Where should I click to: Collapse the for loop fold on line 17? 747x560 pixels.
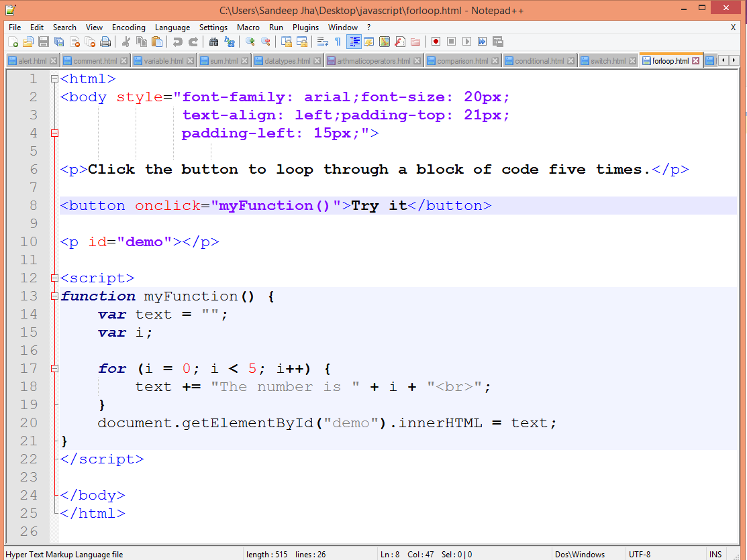point(54,369)
